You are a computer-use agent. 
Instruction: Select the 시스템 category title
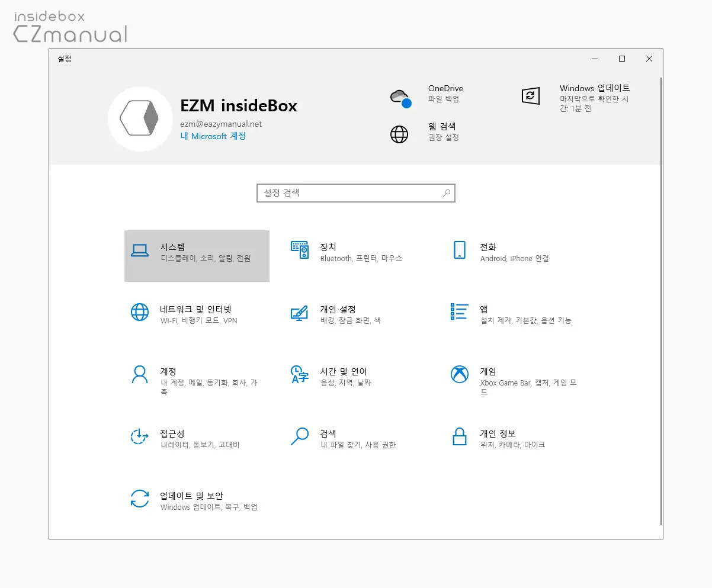click(172, 247)
